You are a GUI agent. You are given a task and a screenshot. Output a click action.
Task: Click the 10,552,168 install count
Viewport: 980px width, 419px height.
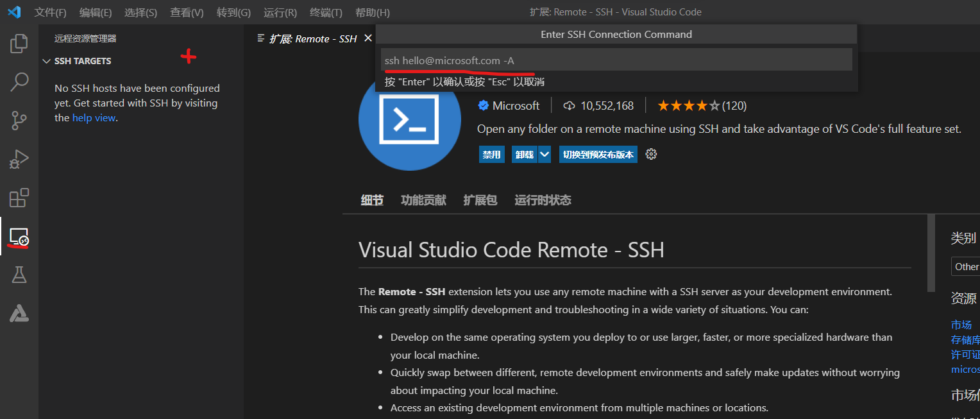[607, 106]
